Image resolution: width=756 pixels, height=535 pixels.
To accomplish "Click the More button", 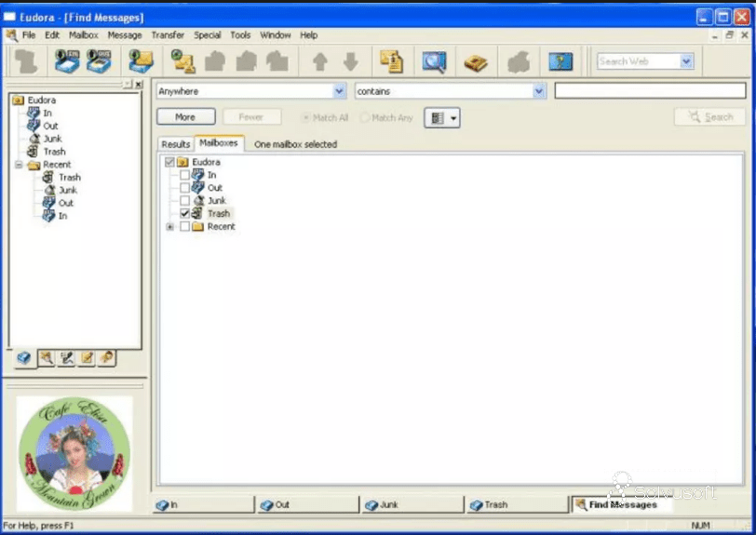I will pyautogui.click(x=185, y=117).
